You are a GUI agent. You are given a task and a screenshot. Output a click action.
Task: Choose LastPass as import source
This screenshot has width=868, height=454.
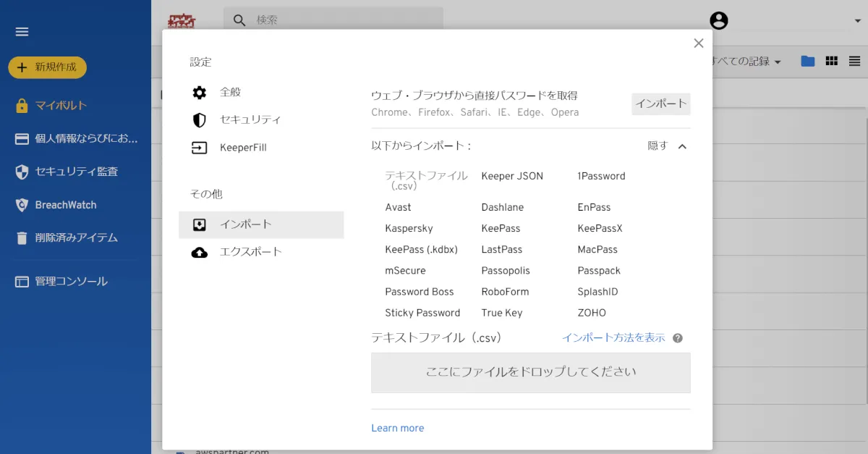[501, 250]
